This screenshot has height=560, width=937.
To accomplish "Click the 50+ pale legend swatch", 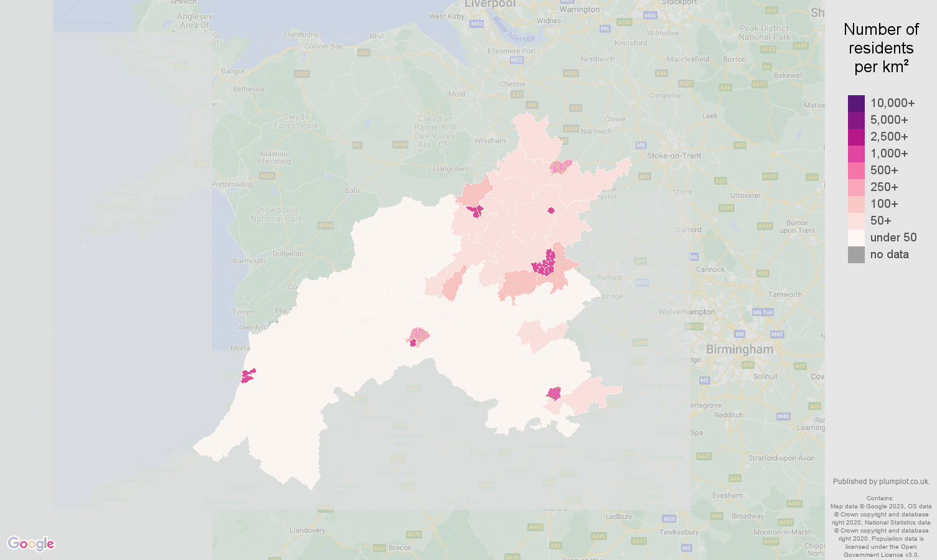I will (856, 221).
